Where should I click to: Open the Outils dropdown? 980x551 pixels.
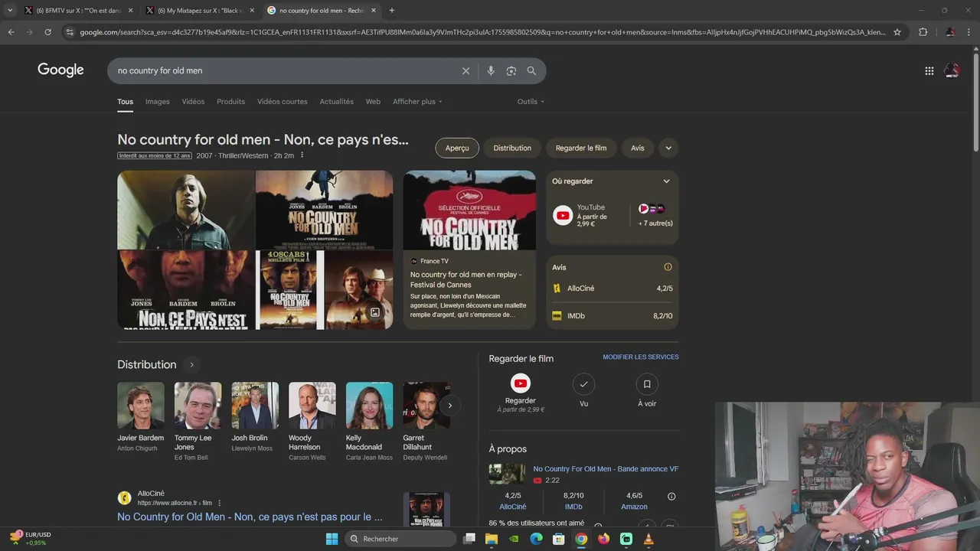[531, 102]
